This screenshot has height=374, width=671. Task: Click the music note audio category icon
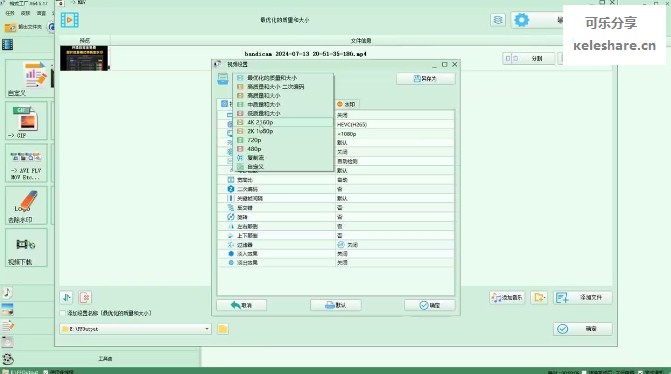tap(7, 293)
